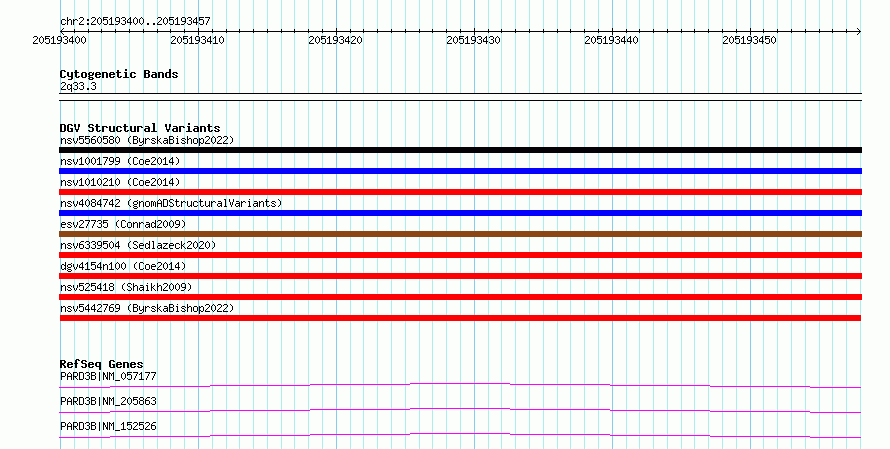
Task: Open variant dgv4154n100 (Coe2014) label
Action: click(123, 266)
